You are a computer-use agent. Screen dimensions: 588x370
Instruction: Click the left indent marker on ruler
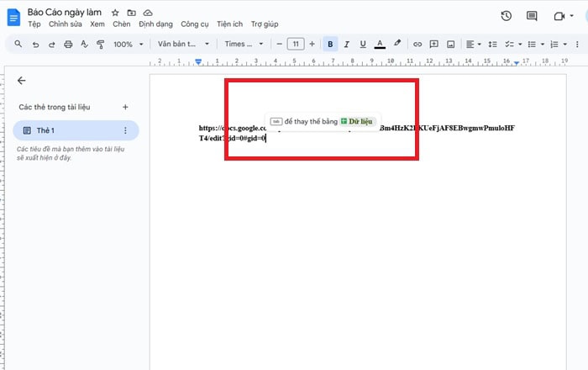(198, 61)
